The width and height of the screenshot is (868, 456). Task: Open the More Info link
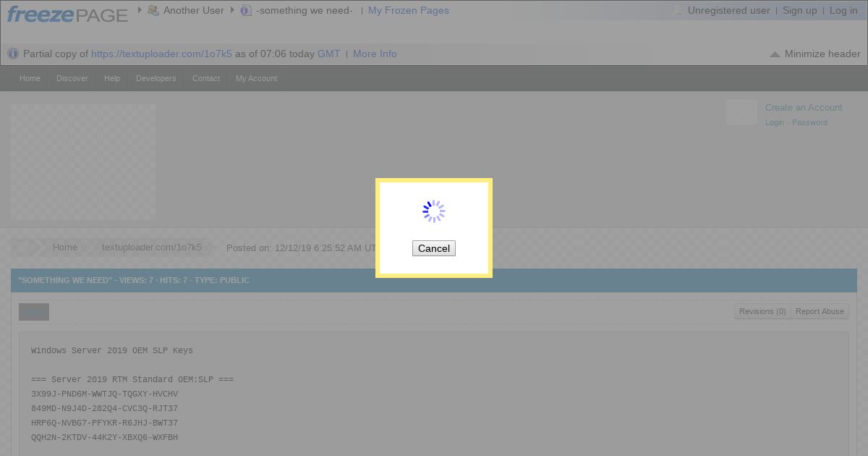pyautogui.click(x=375, y=54)
